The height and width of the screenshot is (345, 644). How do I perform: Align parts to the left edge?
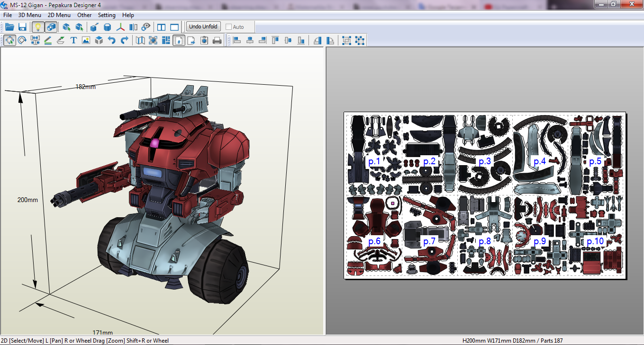click(x=237, y=40)
